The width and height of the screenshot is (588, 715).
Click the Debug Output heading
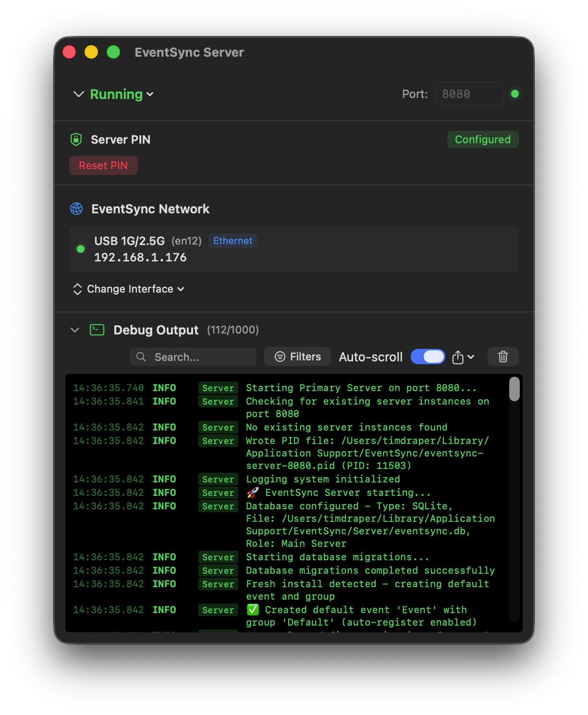click(x=156, y=330)
